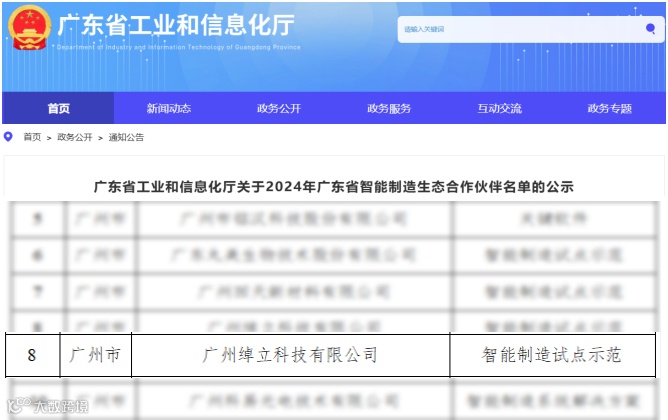Select the cell 广州绰立科技有限公司
The width and height of the screenshot is (668, 420).
click(291, 355)
